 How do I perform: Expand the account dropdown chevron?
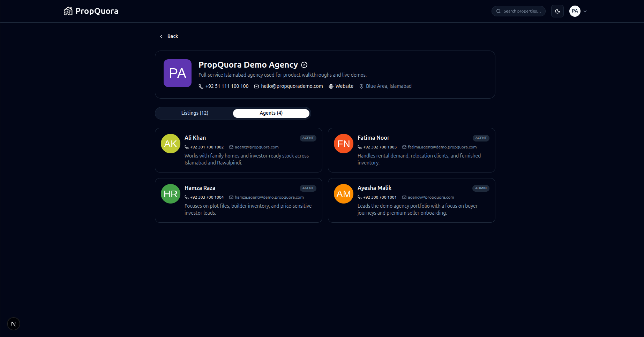pos(585,11)
